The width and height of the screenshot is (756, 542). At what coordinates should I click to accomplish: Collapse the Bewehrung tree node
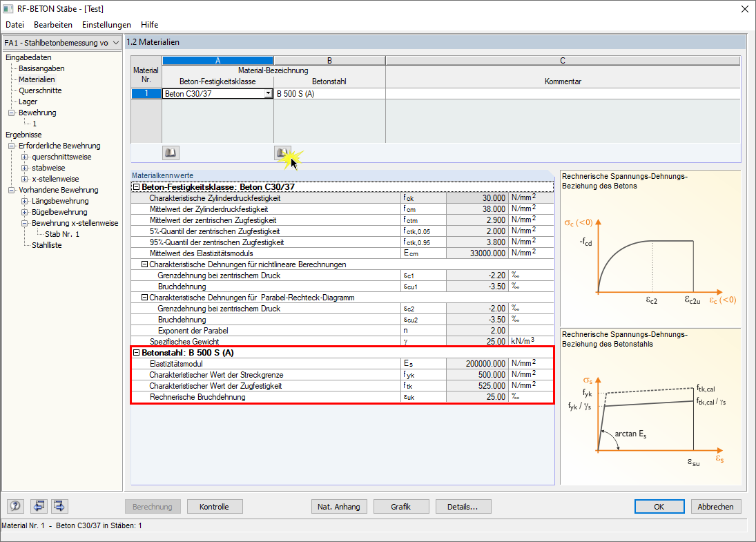pyautogui.click(x=12, y=113)
